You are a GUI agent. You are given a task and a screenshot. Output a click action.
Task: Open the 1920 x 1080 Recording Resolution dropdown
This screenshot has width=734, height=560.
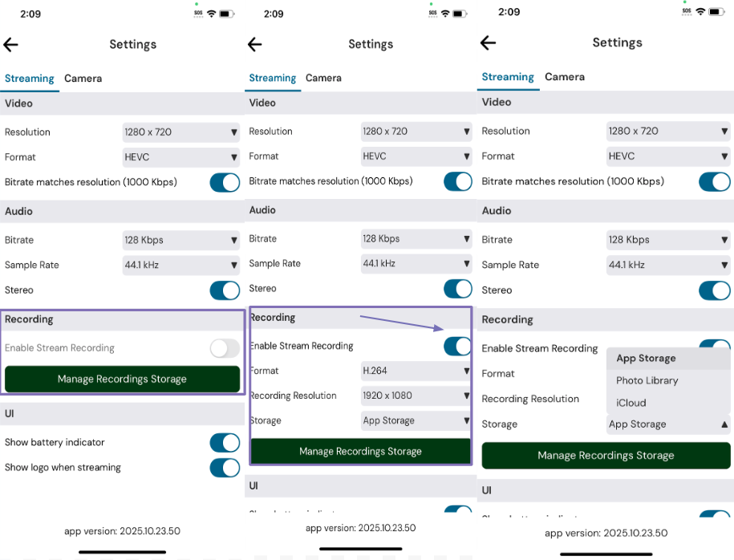[416, 396]
